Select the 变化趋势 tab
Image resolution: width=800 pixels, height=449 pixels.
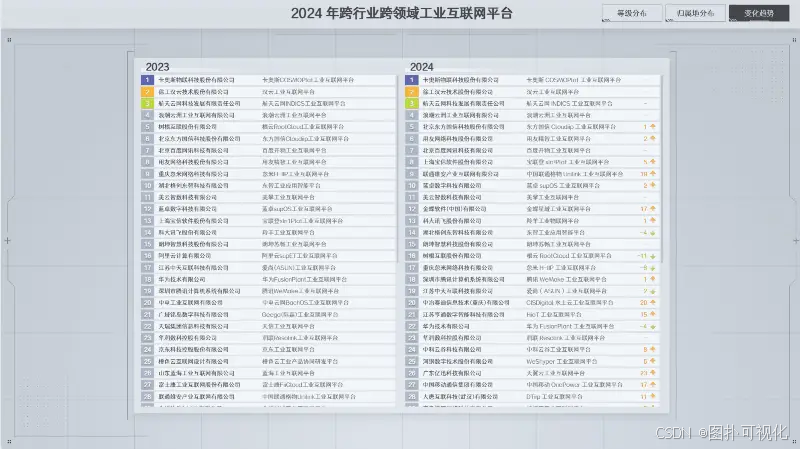(759, 13)
